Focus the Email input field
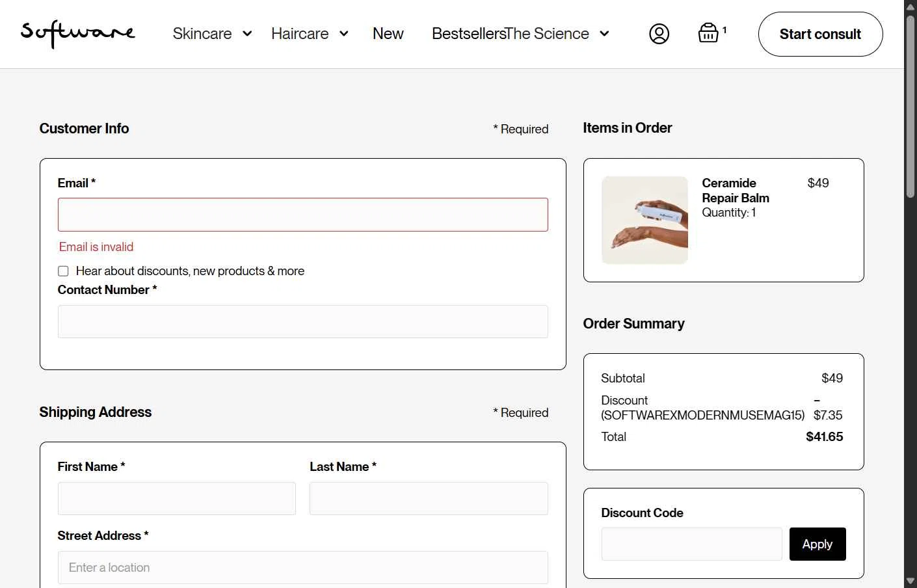917x588 pixels. click(303, 215)
